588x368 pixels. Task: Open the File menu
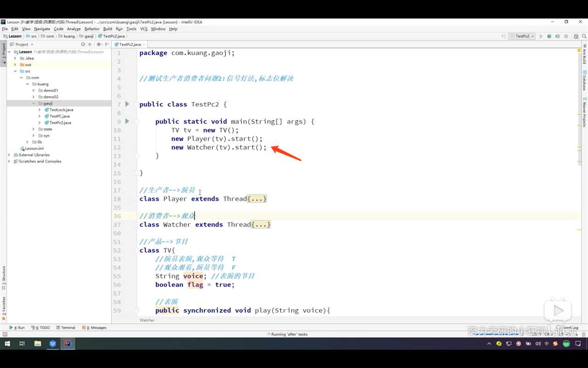pyautogui.click(x=5, y=29)
